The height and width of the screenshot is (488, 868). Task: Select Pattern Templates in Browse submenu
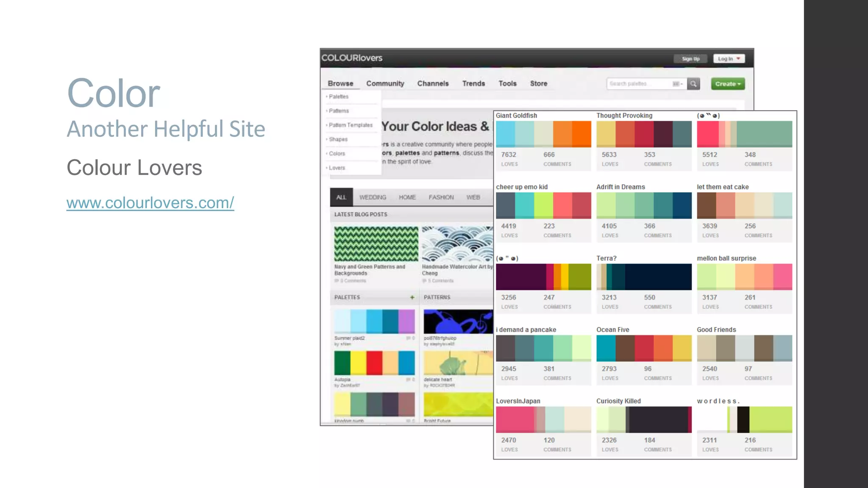pyautogui.click(x=351, y=125)
